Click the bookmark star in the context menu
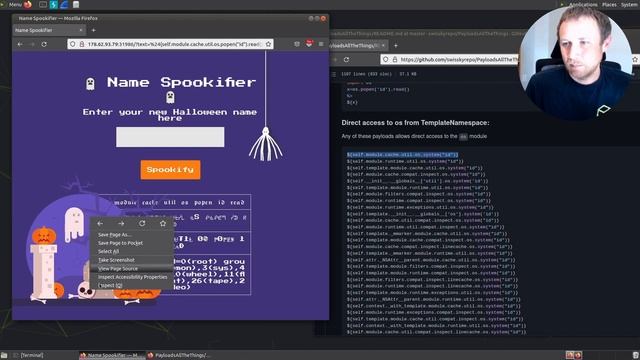Screen dimensions: 640x360 (163, 224)
